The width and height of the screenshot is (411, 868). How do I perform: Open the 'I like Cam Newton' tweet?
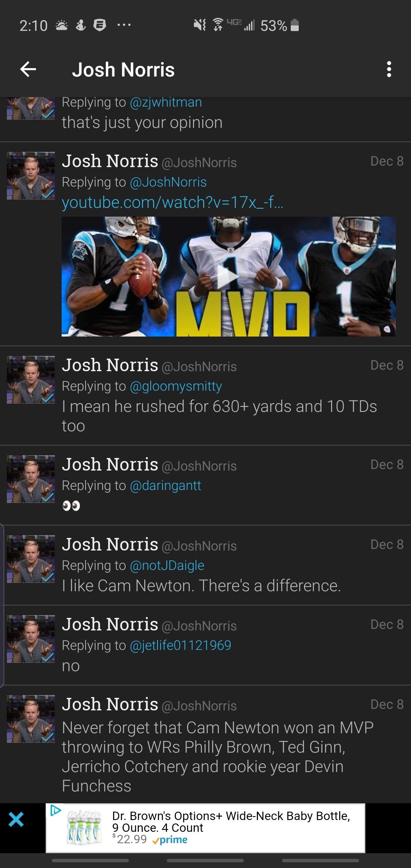(x=205, y=565)
